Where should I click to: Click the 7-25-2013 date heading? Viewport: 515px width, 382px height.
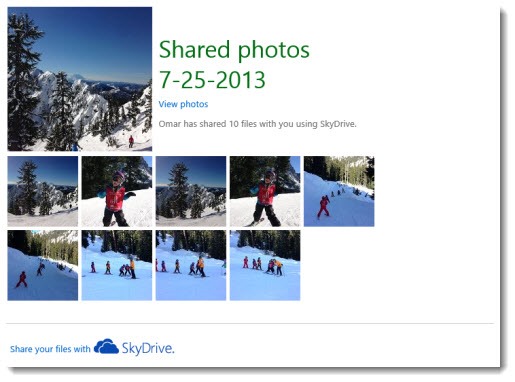coord(212,80)
